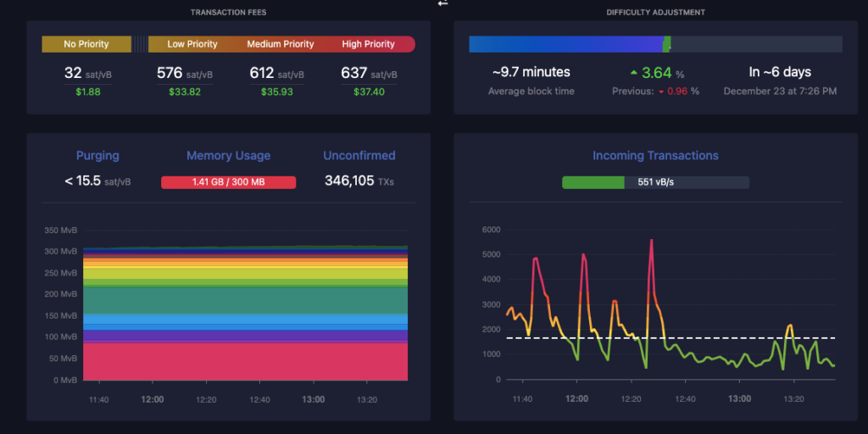868x434 pixels.
Task: Select the High Priority fee label
Action: click(368, 44)
